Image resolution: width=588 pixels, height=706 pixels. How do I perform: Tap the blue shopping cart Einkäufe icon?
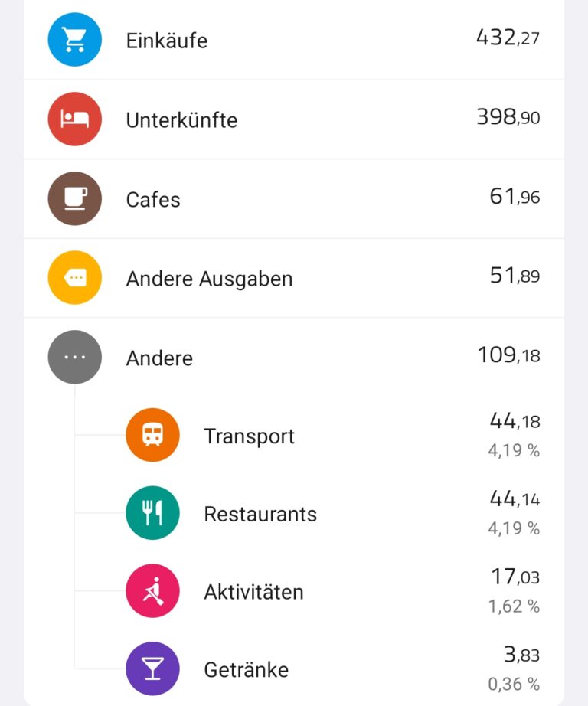[75, 40]
